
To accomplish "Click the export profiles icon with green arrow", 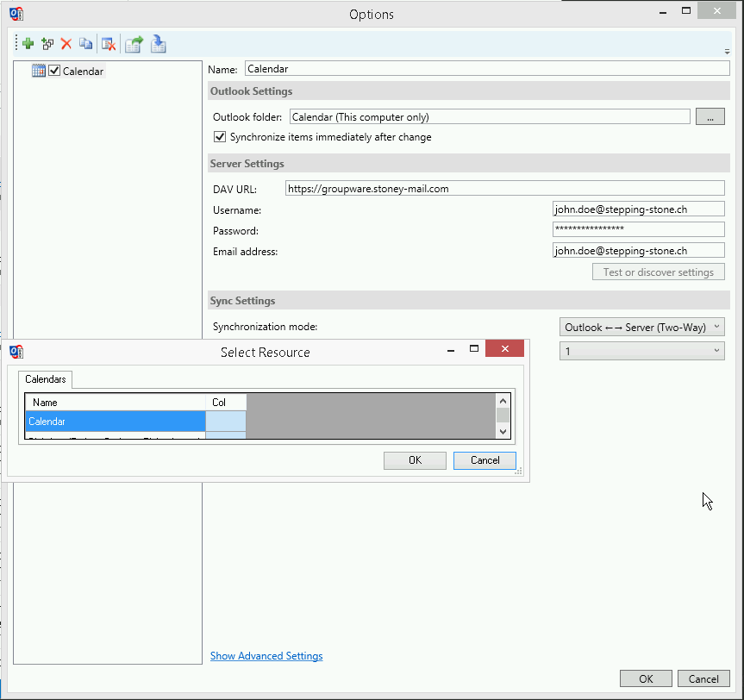I will (134, 43).
